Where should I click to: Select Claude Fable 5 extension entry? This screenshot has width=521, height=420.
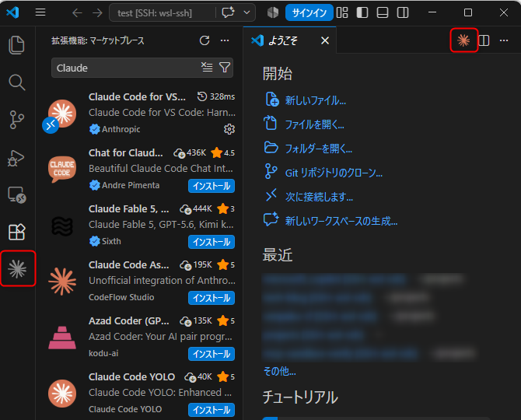139,225
